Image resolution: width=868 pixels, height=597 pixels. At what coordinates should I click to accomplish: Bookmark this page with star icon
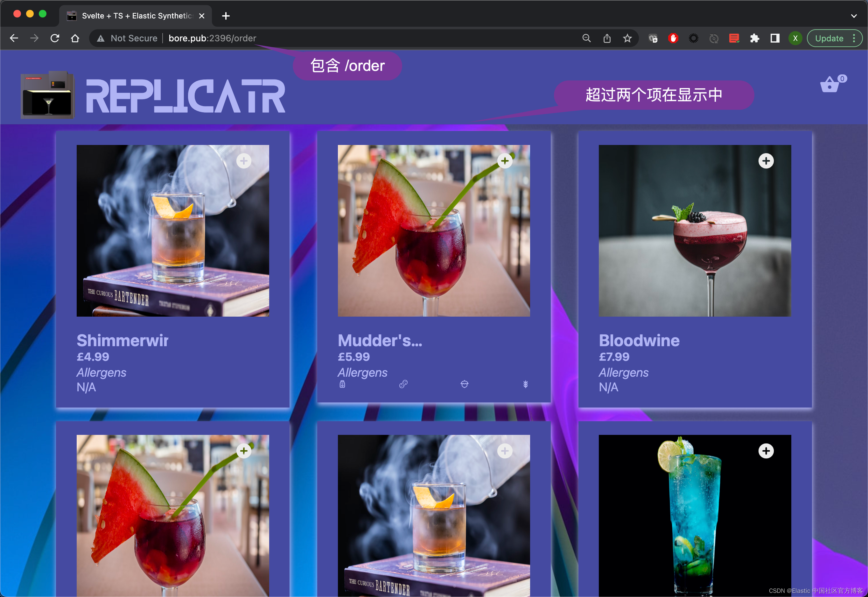coord(627,38)
